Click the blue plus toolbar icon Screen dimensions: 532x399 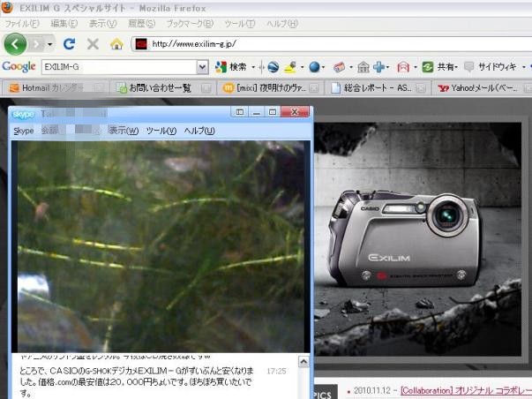(x=378, y=67)
